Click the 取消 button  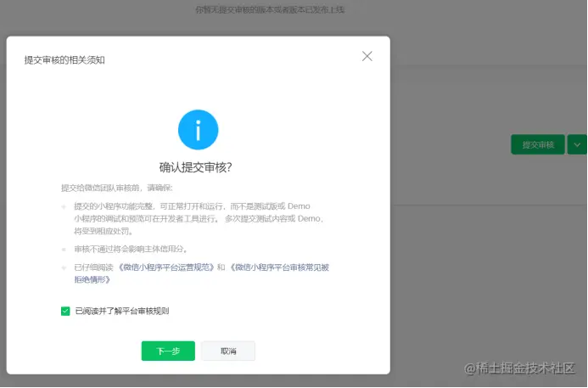click(x=228, y=351)
